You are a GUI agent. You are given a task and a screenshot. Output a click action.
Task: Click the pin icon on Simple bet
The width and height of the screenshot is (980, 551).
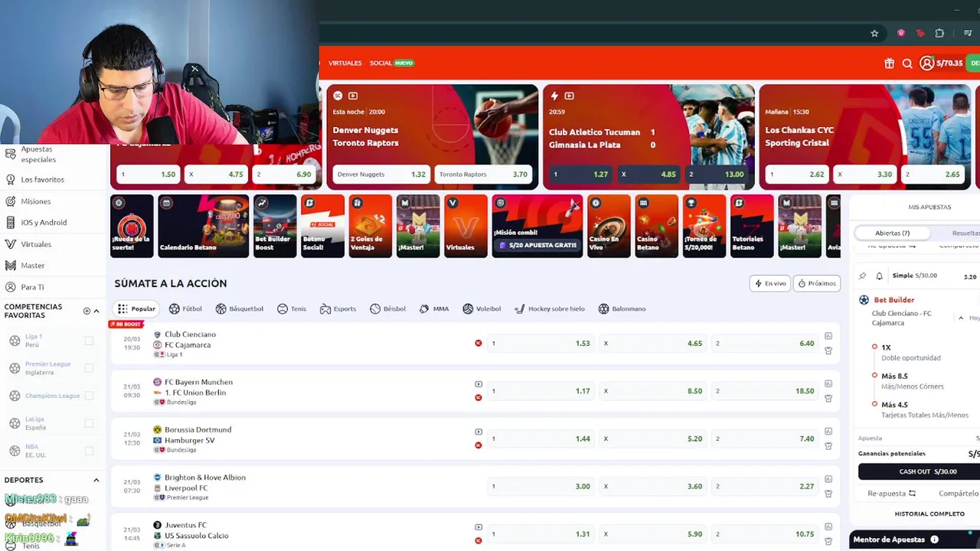(x=863, y=275)
